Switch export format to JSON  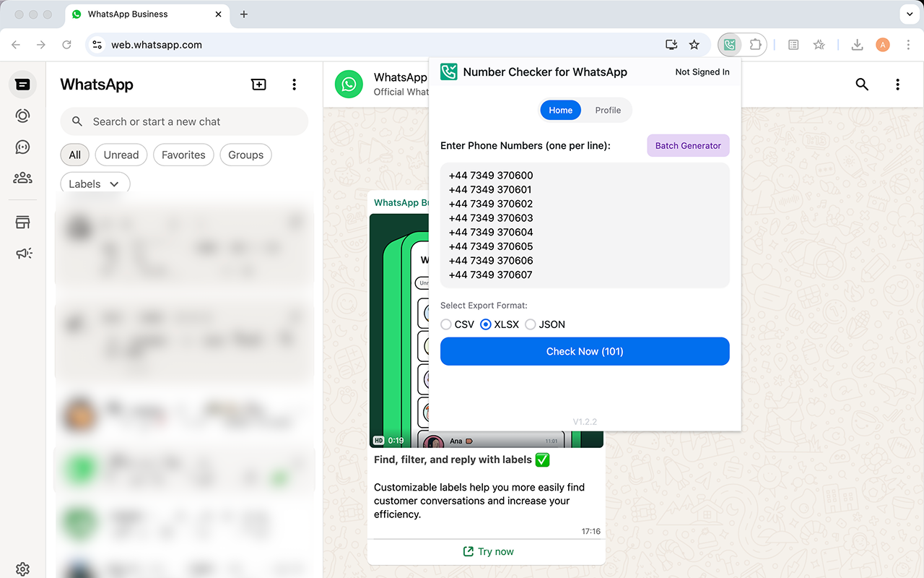point(531,324)
